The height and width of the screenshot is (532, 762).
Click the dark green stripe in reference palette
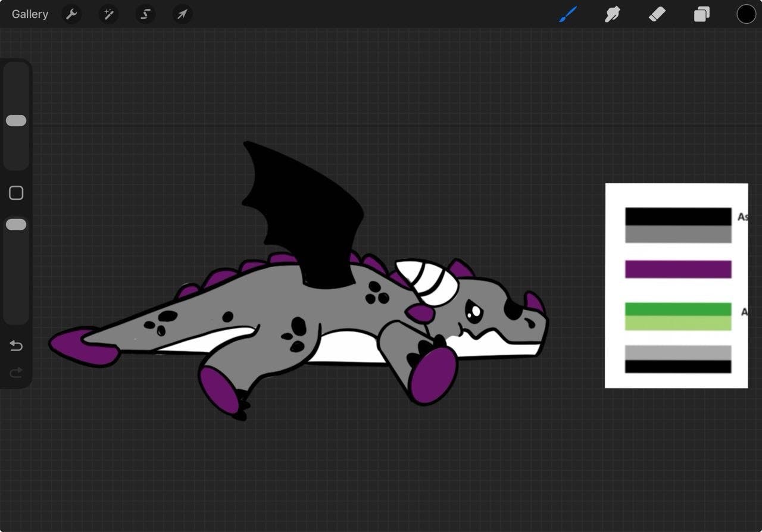pyautogui.click(x=677, y=309)
